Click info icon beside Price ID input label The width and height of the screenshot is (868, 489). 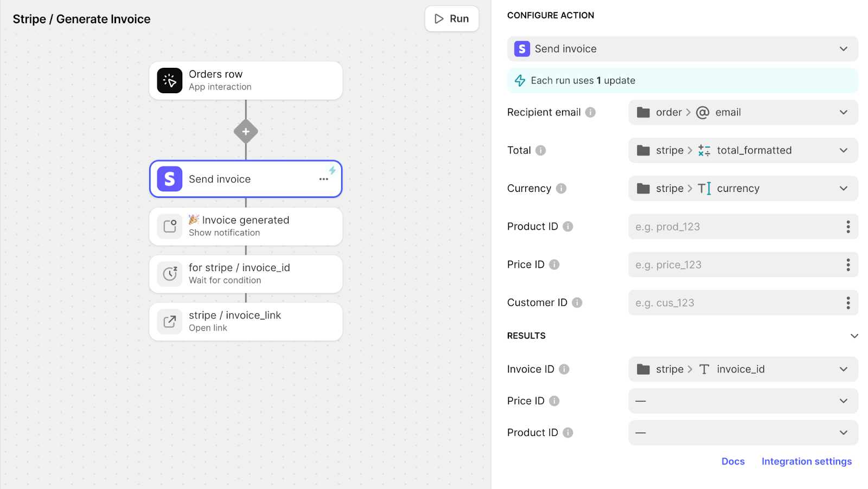coord(554,265)
